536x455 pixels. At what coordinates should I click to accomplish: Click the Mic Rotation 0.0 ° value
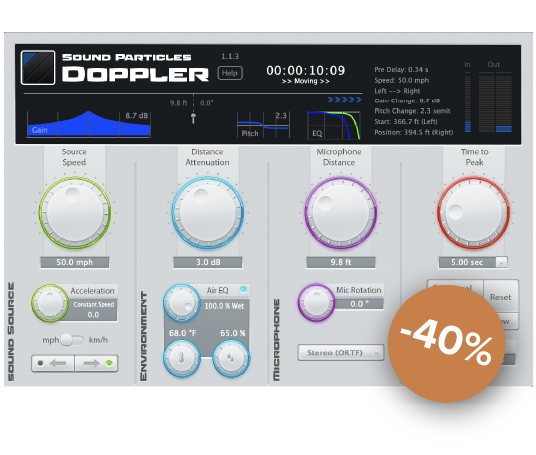pyautogui.click(x=359, y=304)
